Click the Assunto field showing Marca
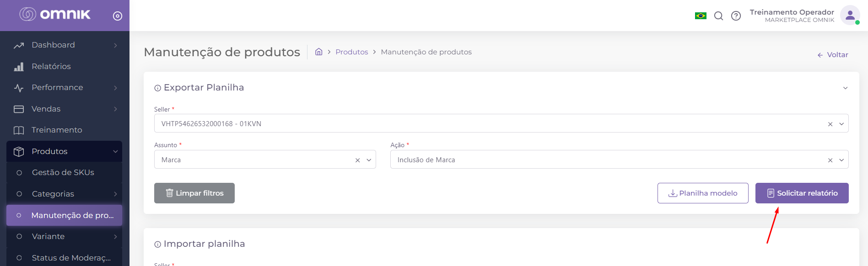This screenshot has height=266, width=868. point(265,160)
